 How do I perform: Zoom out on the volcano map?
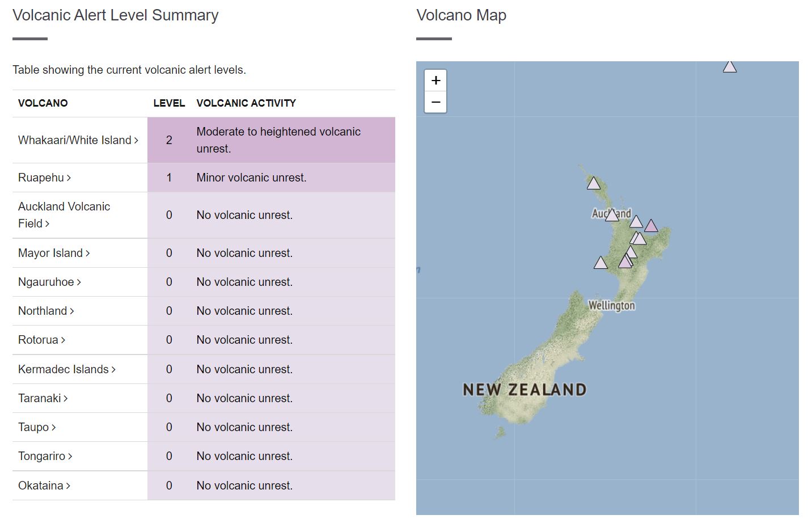coord(435,103)
